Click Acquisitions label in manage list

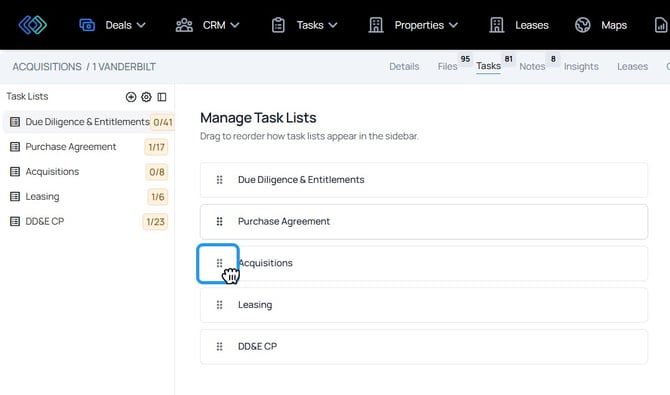pyautogui.click(x=265, y=263)
